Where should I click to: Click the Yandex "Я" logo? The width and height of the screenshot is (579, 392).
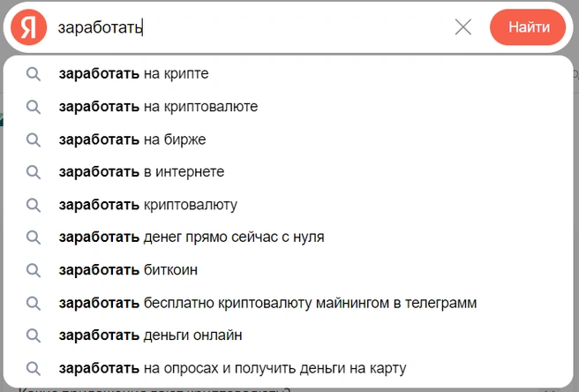point(29,27)
